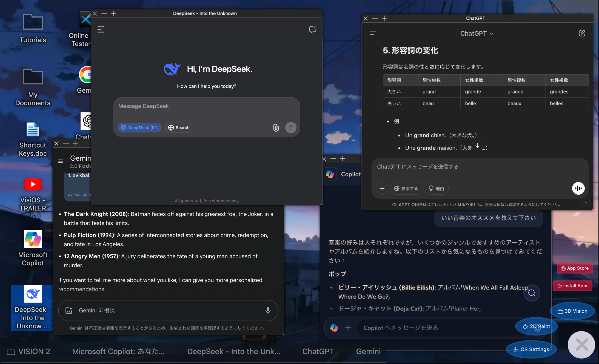Viewport: 599px width, 364px height.
Task: Click 'Billie Eilish' text in Copilot
Action: coord(417,288)
